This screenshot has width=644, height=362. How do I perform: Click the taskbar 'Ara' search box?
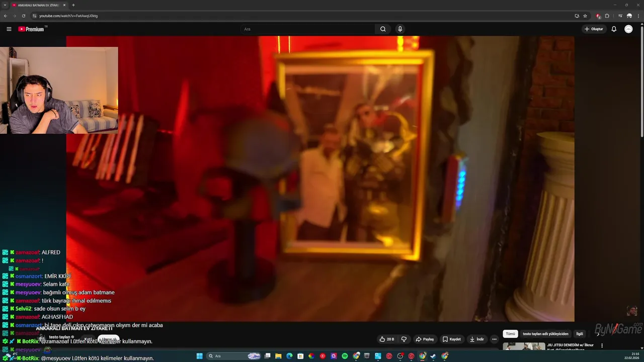234,356
